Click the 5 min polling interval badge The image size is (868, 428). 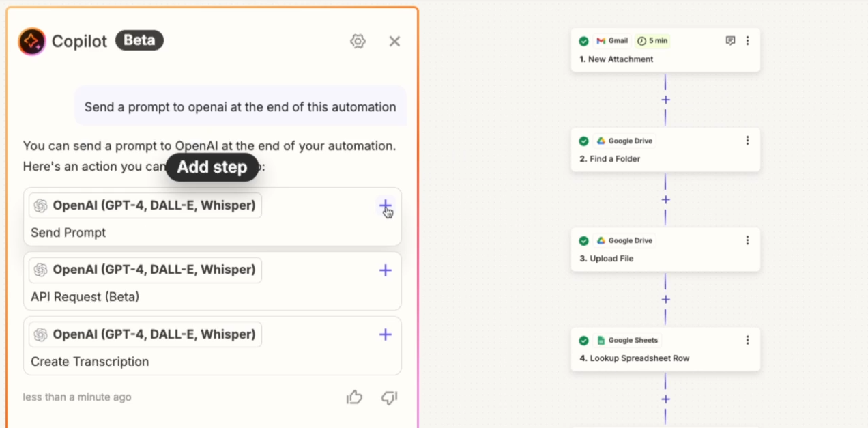coord(652,41)
